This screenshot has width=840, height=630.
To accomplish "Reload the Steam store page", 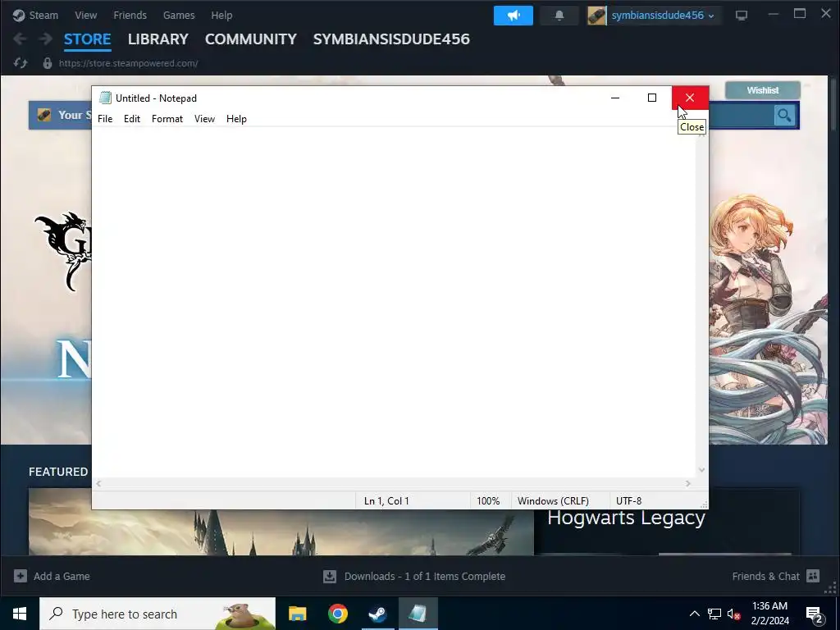I will click(x=21, y=63).
